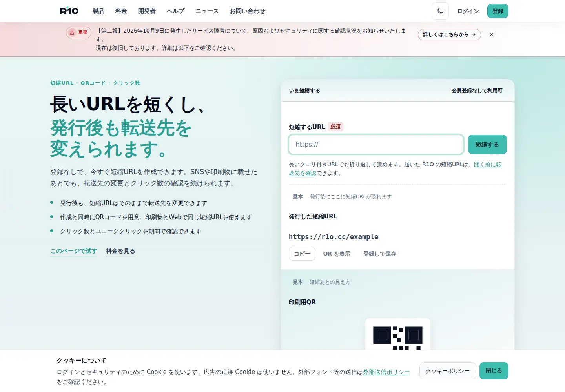Screen dimensions: 565x392
Task: Go to the 開発者 page
Action: (x=147, y=11)
